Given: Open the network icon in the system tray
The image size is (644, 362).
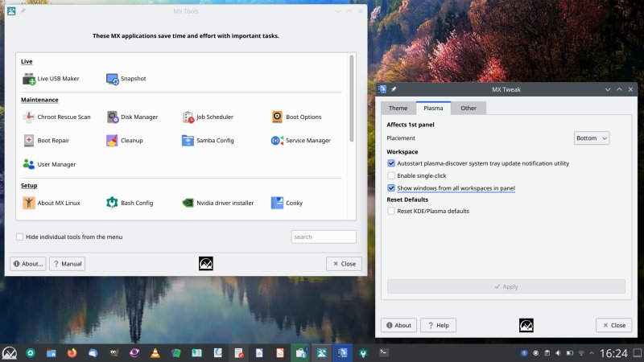Looking at the screenshot, I should (581, 353).
